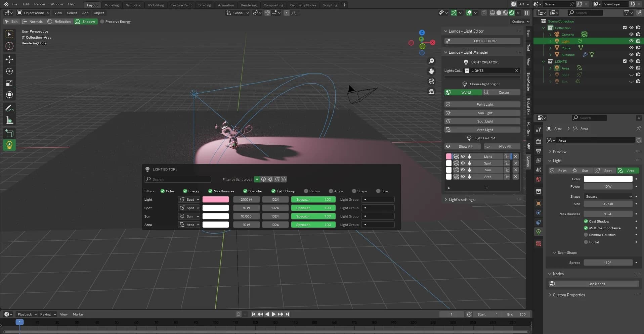The width and height of the screenshot is (644, 334).
Task: Open viewport Options dropdown
Action: tap(520, 21)
